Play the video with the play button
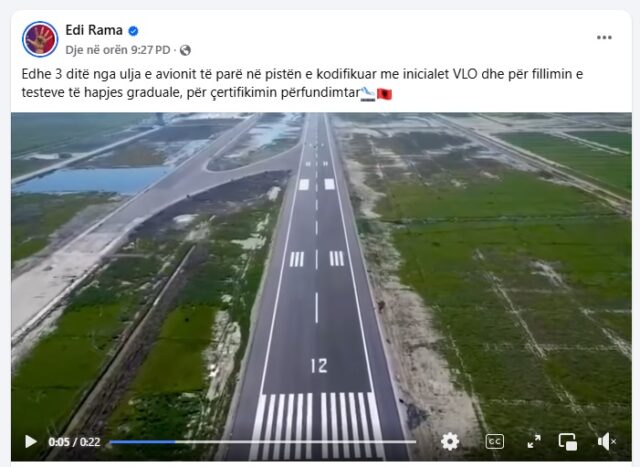 [31, 441]
